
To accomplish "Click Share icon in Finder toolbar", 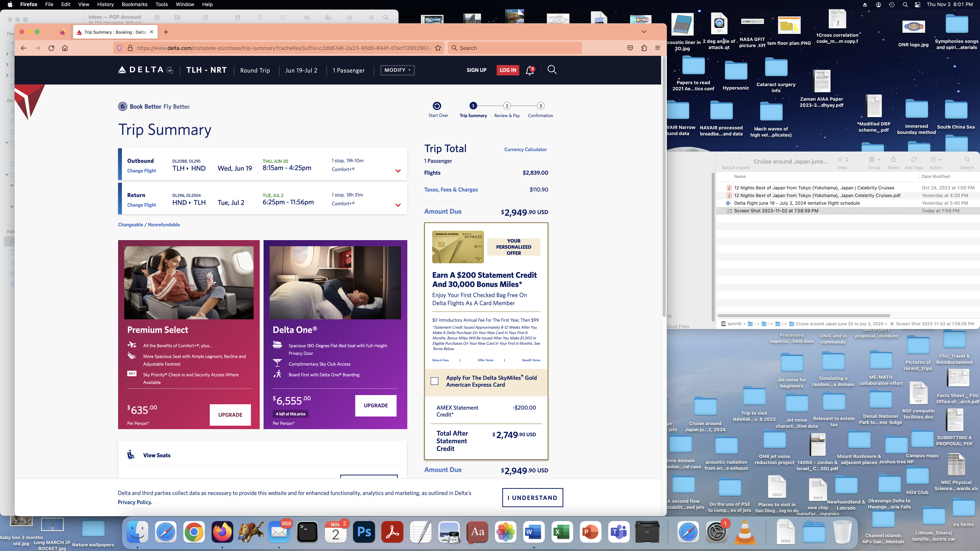I will point(893,159).
